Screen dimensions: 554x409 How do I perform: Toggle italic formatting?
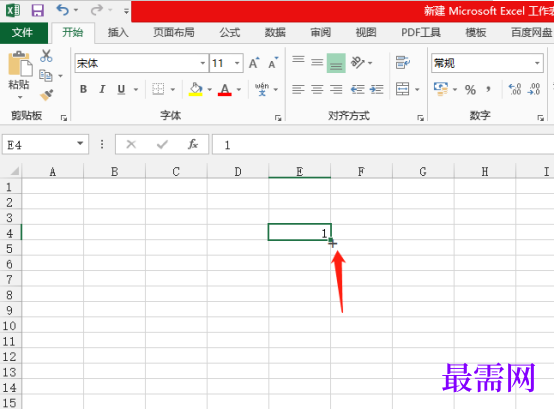(x=102, y=89)
